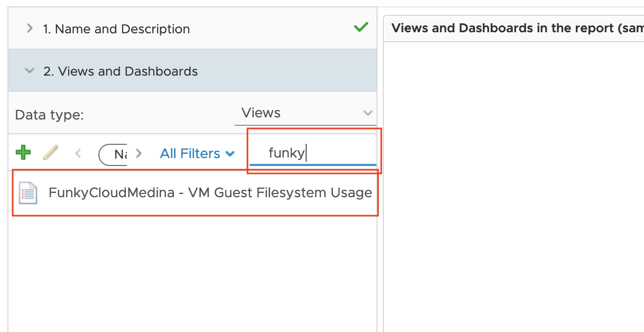The image size is (644, 332).
Task: Click the Views and Dashboards in the report header
Action: point(518,29)
